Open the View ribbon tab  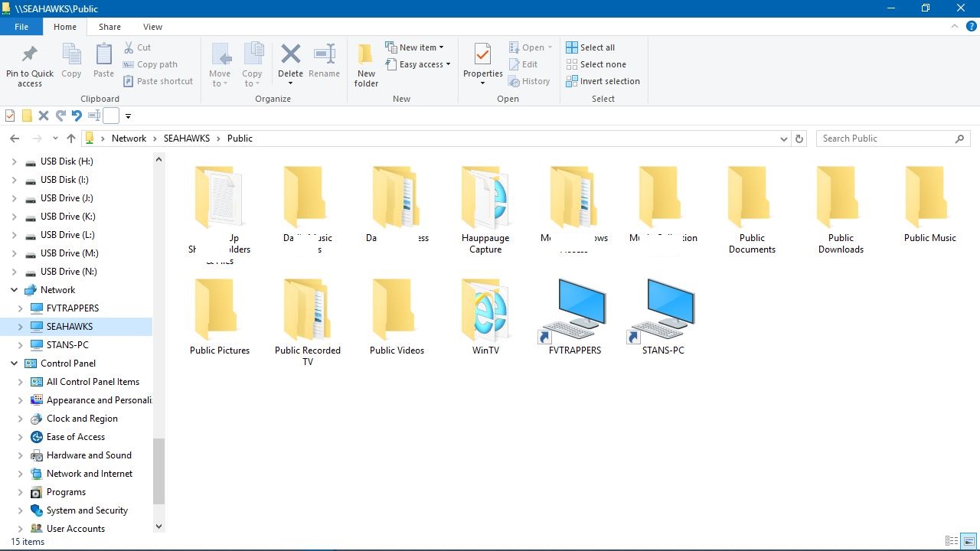coord(152,27)
